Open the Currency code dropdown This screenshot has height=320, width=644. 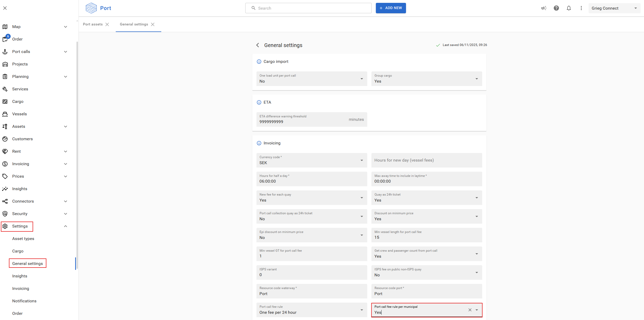click(362, 160)
